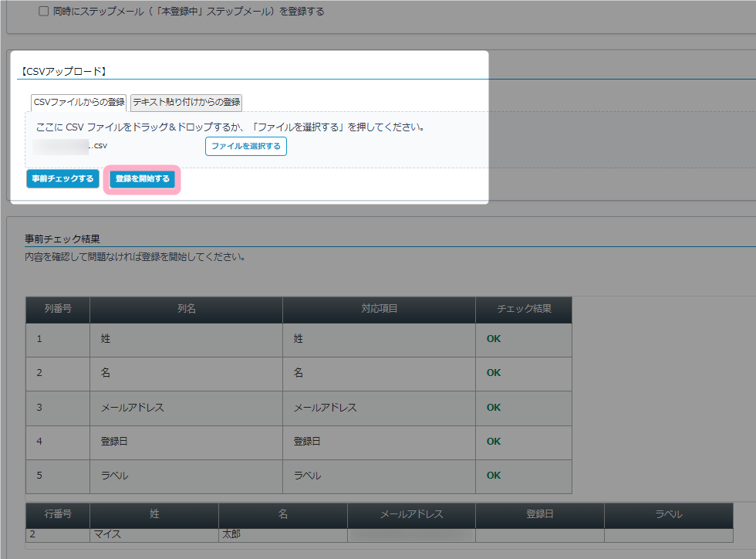Viewport: 756px width, 559px height.
Task: Click the uploaded .csv file name
Action: click(x=75, y=145)
